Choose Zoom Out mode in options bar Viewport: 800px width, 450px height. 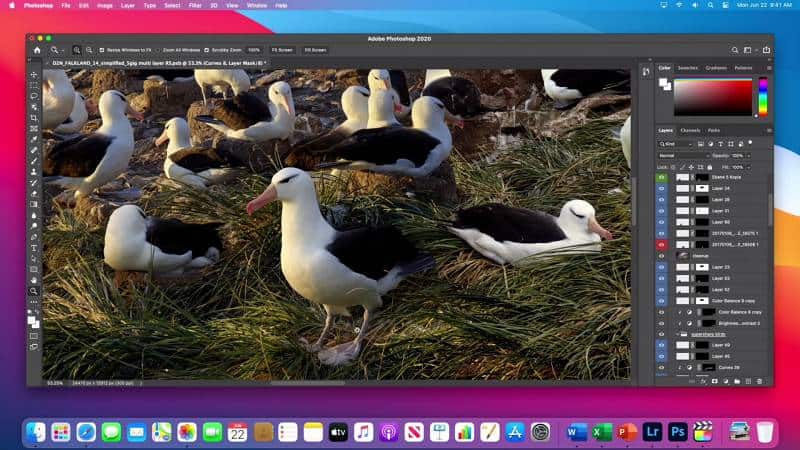(89, 50)
